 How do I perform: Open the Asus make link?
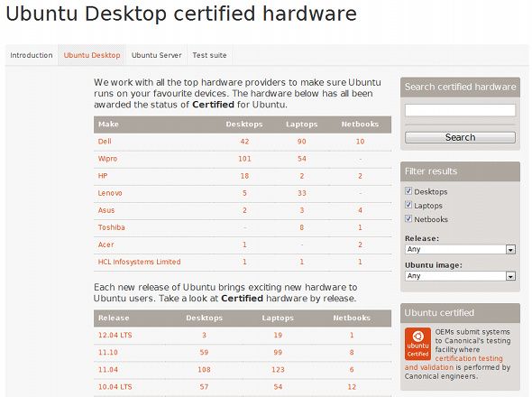106,210
